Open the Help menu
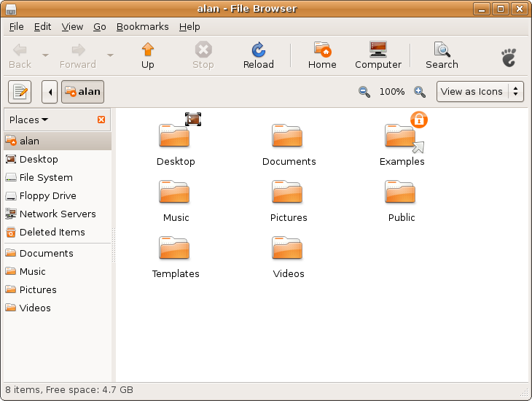Image resolution: width=532 pixels, height=401 pixels. coord(189,26)
